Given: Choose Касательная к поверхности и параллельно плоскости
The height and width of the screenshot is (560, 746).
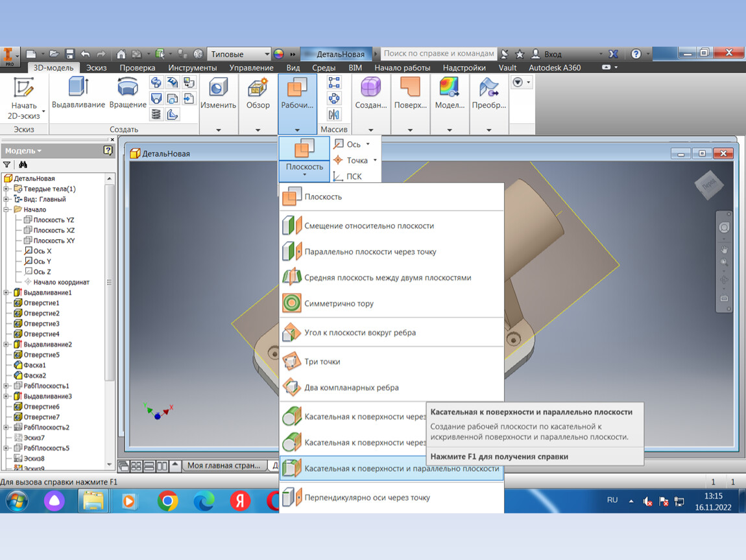Looking at the screenshot, I should click(392, 468).
